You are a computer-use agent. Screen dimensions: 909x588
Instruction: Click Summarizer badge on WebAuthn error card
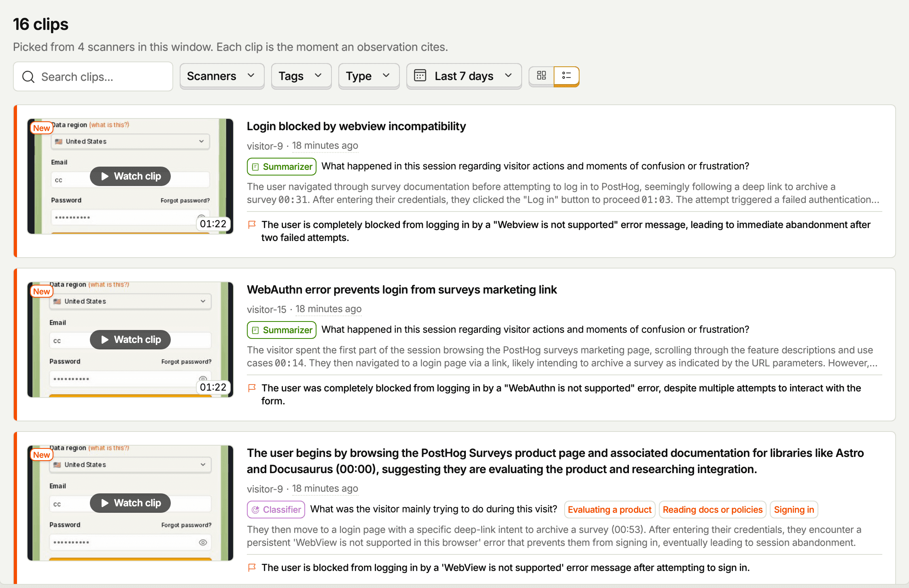(x=282, y=330)
